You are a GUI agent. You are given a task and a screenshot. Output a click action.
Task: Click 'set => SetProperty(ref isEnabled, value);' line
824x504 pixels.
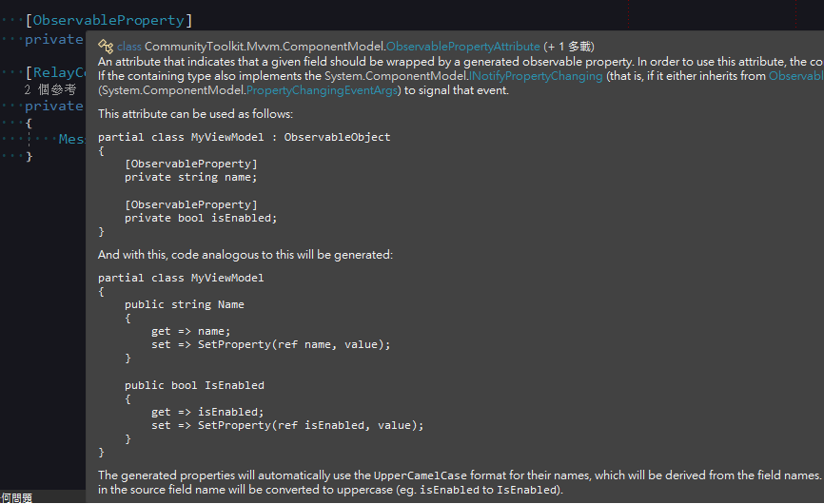pos(287,426)
